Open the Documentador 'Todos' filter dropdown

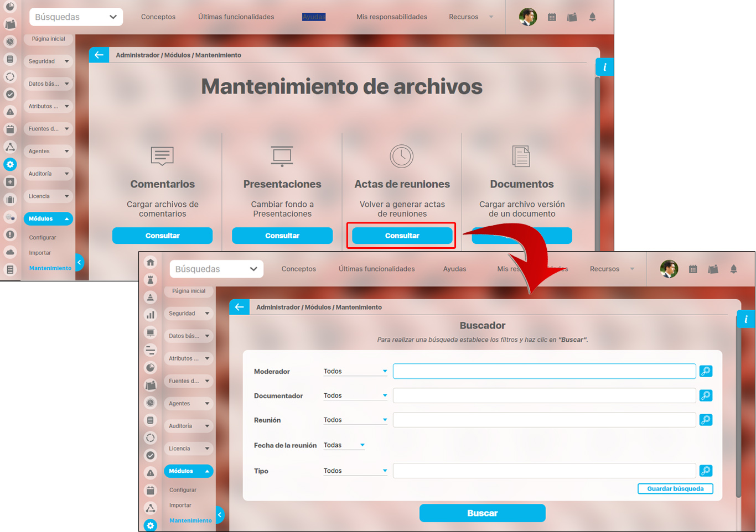pyautogui.click(x=355, y=395)
